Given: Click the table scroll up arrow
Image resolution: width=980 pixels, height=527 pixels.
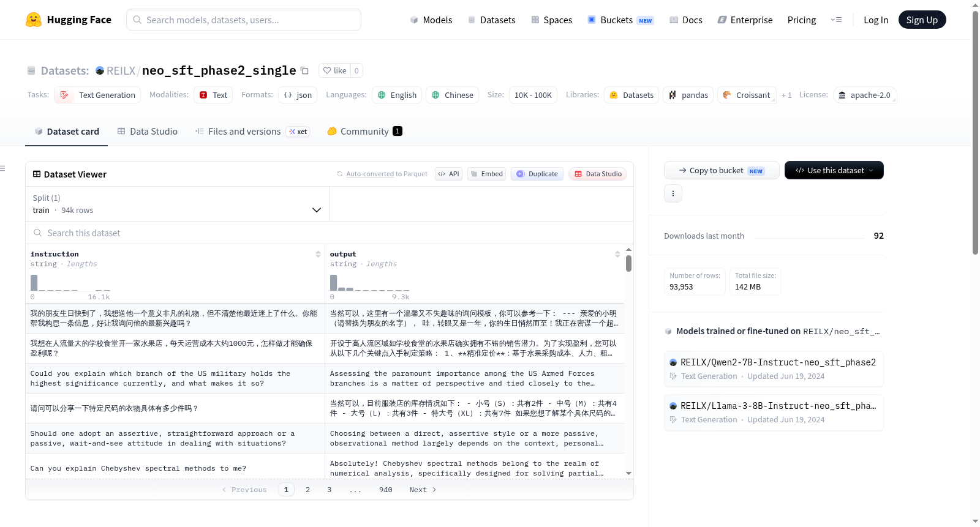Looking at the screenshot, I should click(x=628, y=250).
